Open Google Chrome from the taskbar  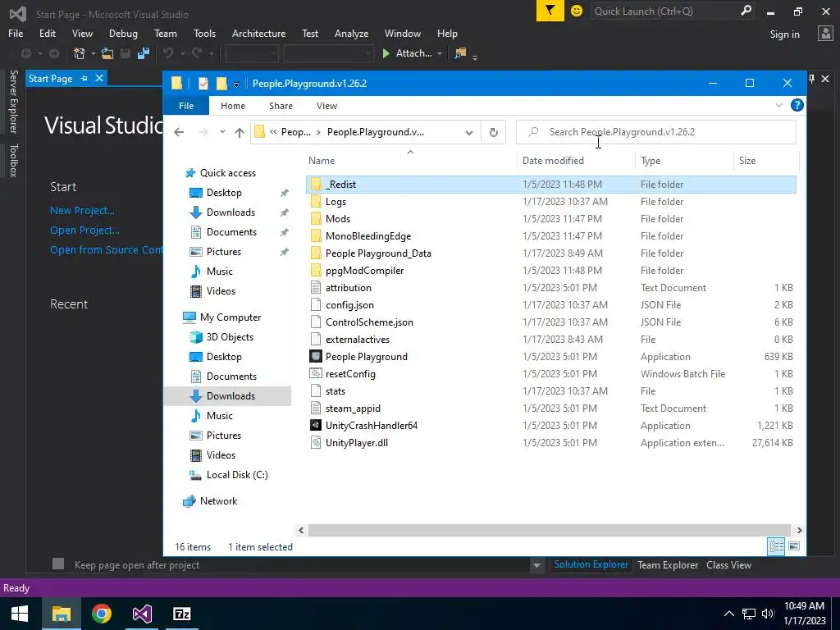101,614
